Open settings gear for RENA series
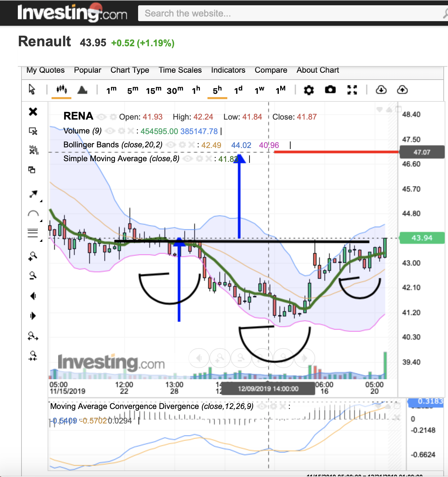This screenshot has height=477, width=448. (113, 117)
